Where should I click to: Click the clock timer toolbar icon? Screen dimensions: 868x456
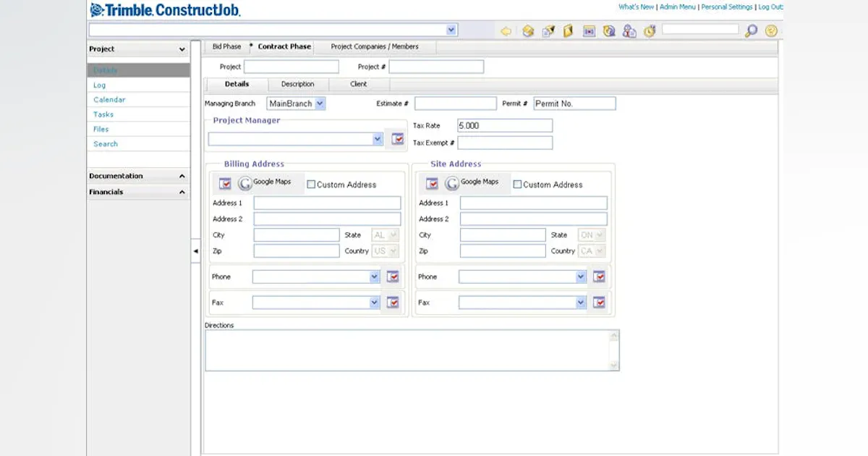(x=650, y=31)
